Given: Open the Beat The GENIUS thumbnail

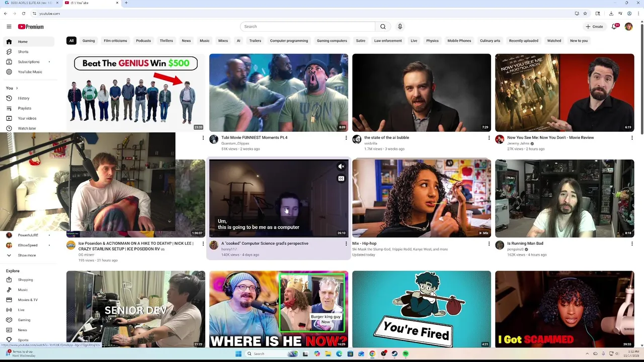Looking at the screenshot, I should click(x=136, y=93).
